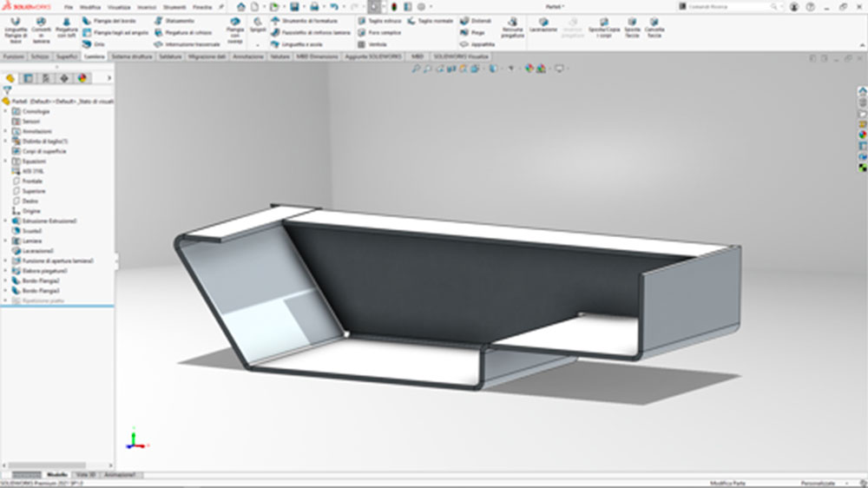The image size is (868, 488).
Task: Open the DimXpertManager panel tab
Action: tap(64, 78)
